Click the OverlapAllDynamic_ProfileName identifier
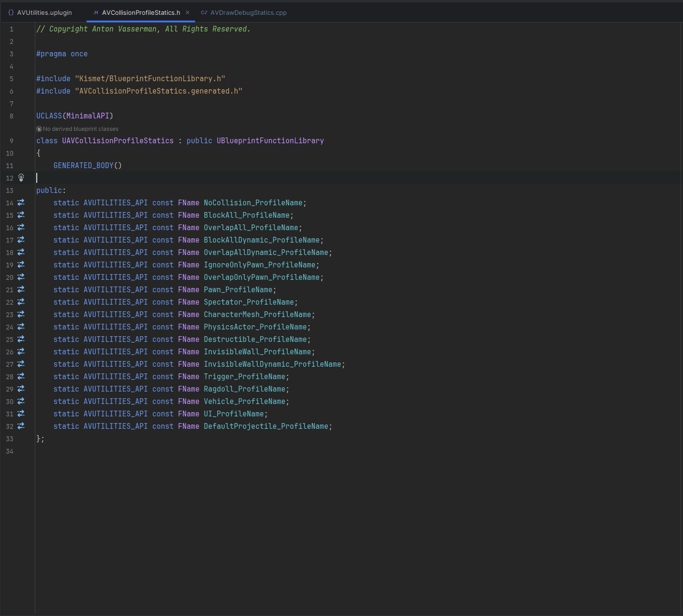The width and height of the screenshot is (683, 616). 266,253
